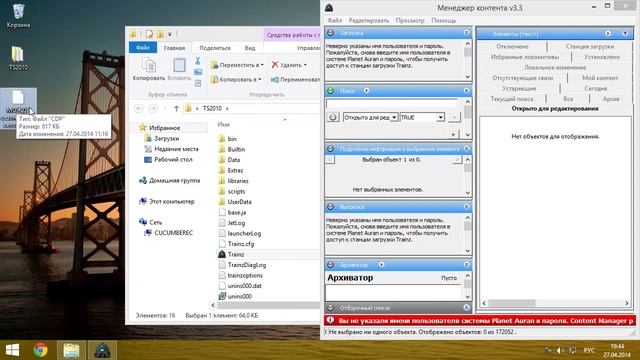Screen dimensions: 640x360
Task: Click the red Удалить button in Explorer
Action: (289, 65)
